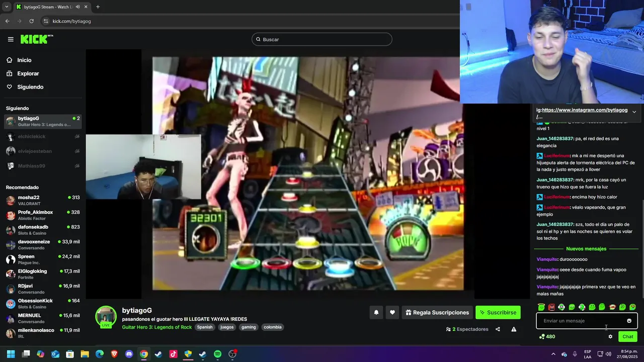Open the Guitar Hero 3: Legends of Rock category link

(156, 327)
